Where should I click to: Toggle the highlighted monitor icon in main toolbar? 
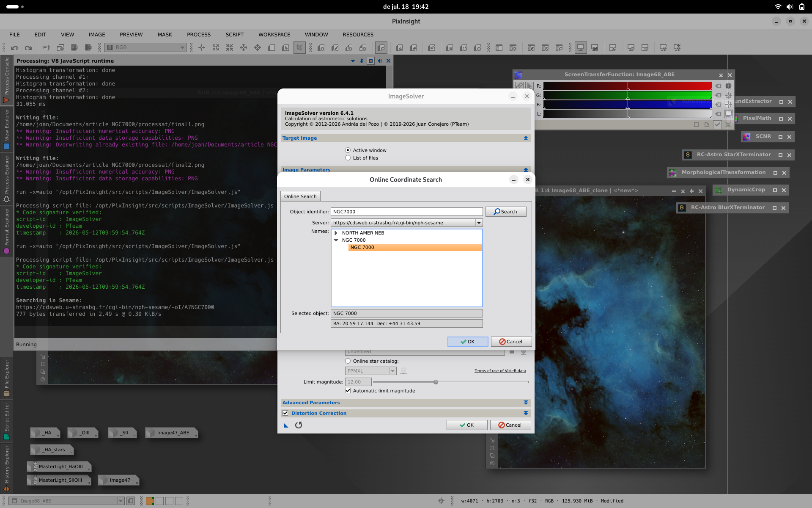tap(581, 48)
